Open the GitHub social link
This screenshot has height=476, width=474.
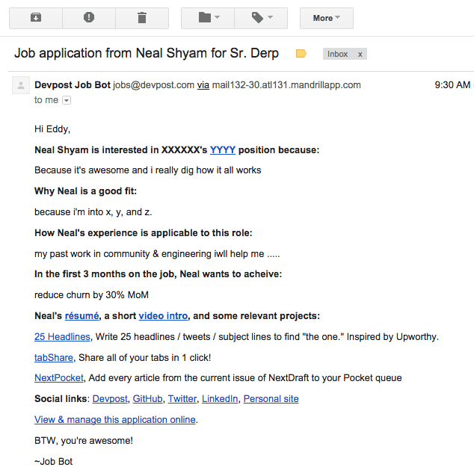click(x=147, y=398)
